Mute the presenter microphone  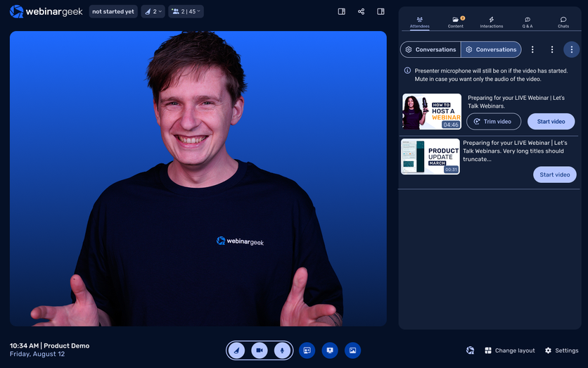coord(282,350)
